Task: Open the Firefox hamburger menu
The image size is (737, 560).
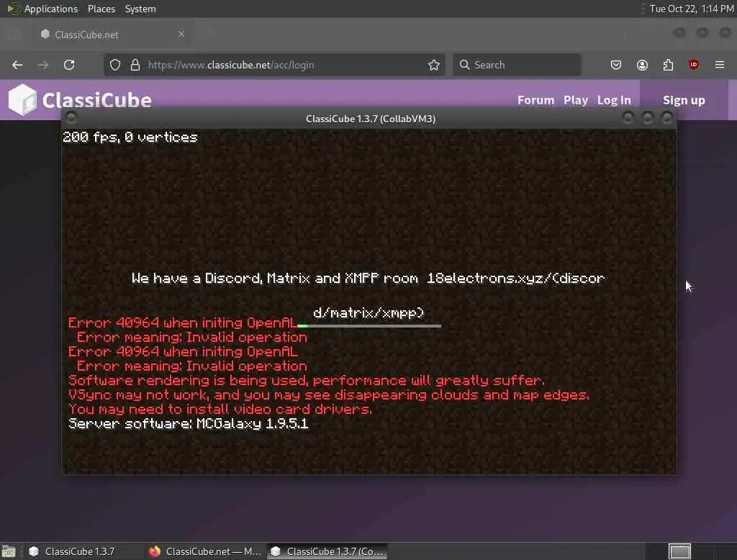Action: click(720, 65)
